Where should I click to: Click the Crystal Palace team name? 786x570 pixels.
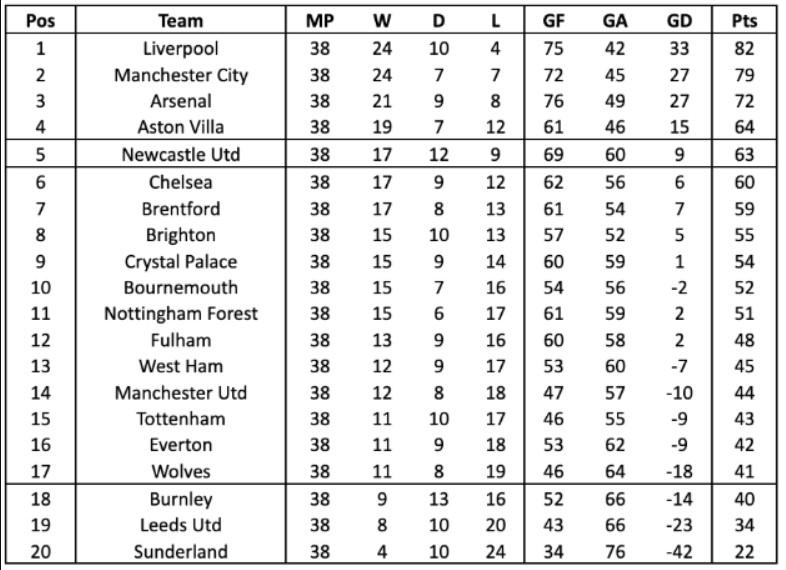181,262
